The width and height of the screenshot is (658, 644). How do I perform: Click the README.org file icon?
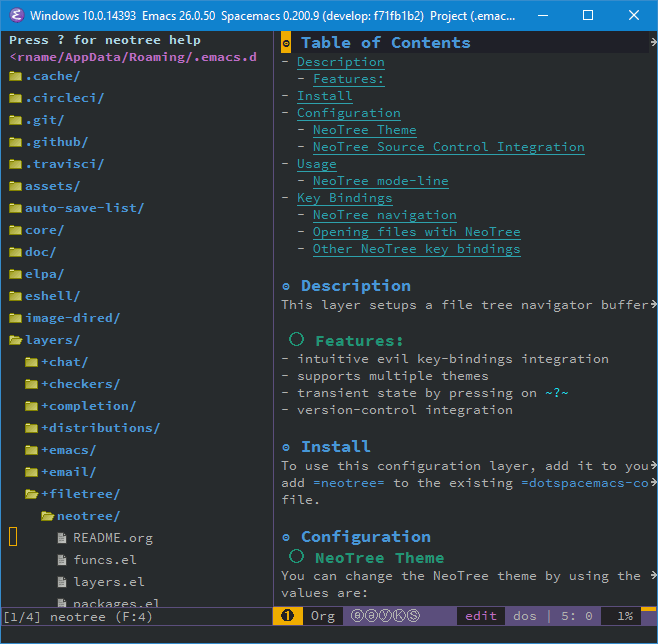click(x=62, y=538)
